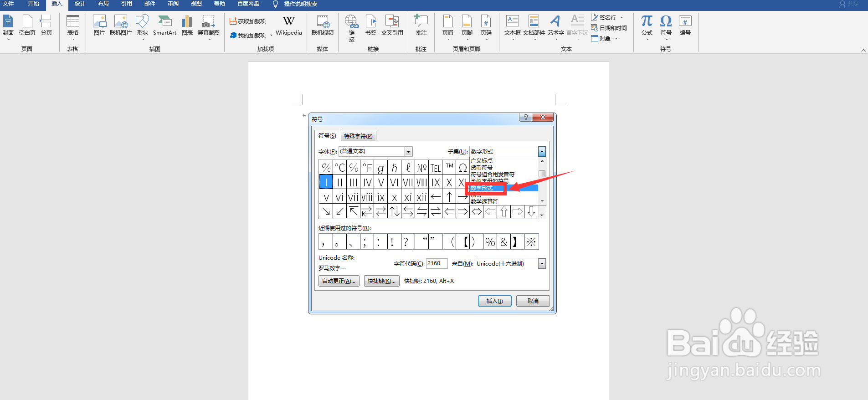Insert date and time (日期和时间)

pyautogui.click(x=609, y=28)
